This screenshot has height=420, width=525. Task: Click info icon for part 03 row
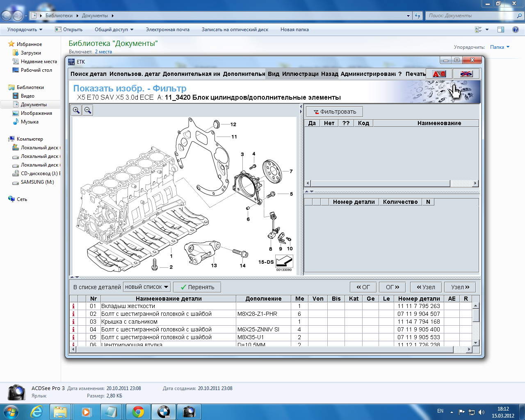tap(73, 322)
